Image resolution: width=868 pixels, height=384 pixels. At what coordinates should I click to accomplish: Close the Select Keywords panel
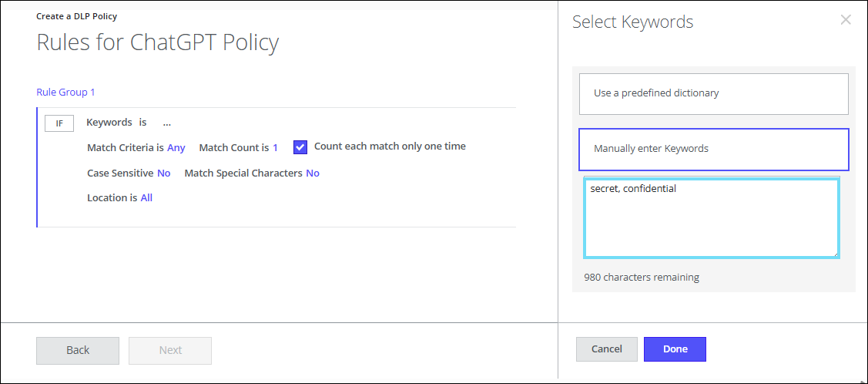pyautogui.click(x=845, y=20)
